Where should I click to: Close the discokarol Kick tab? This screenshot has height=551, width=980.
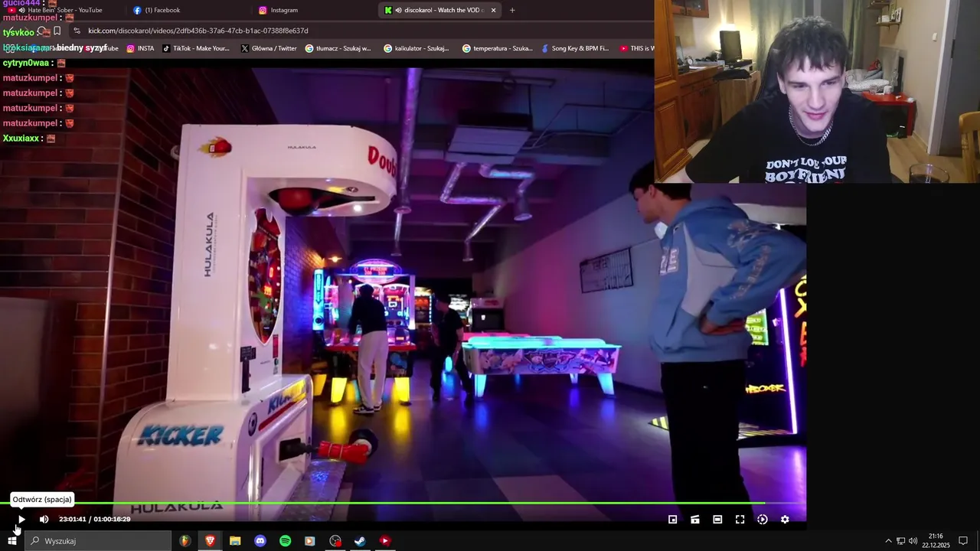click(x=493, y=10)
